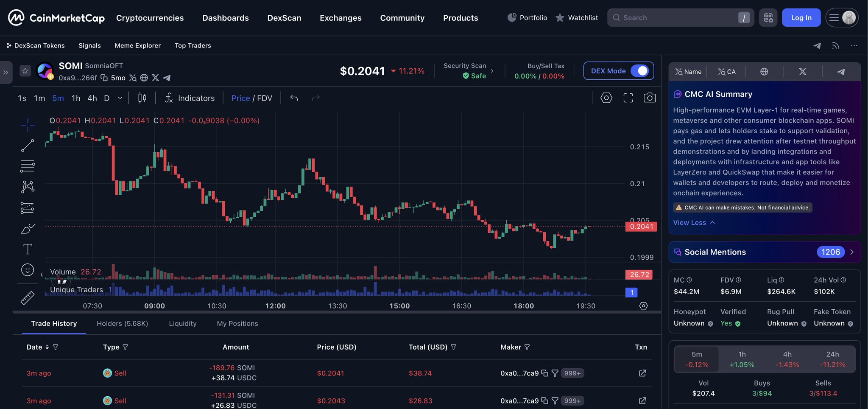Open the chart time axis settings icon
Viewport: 868px width, 409px height.
pyautogui.click(x=643, y=306)
